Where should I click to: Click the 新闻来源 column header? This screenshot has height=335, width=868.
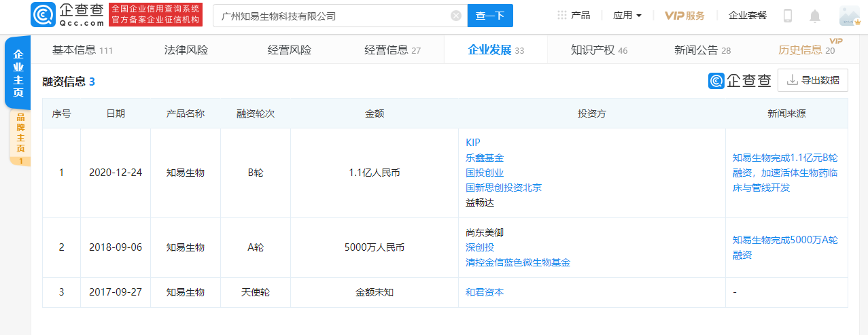[786, 113]
